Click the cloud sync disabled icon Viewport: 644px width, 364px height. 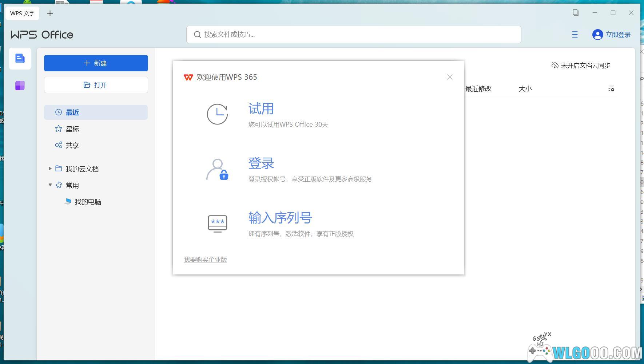tap(555, 66)
